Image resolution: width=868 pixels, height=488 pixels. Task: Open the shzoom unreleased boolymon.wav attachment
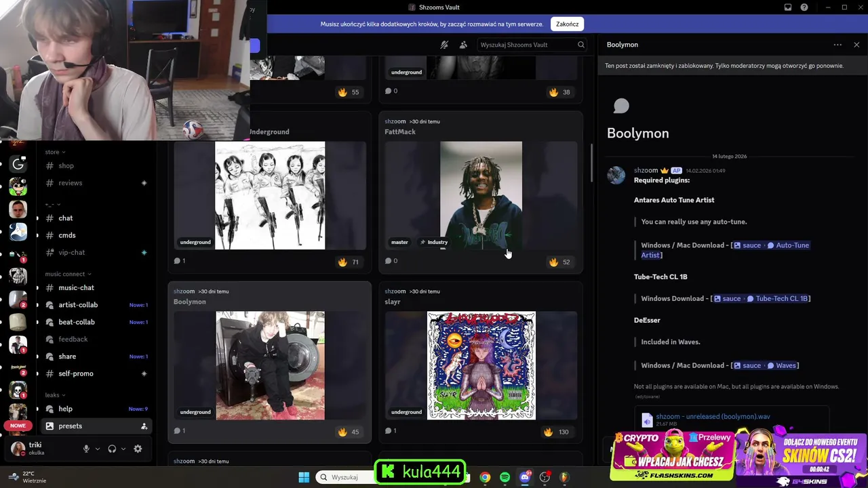pos(713,417)
